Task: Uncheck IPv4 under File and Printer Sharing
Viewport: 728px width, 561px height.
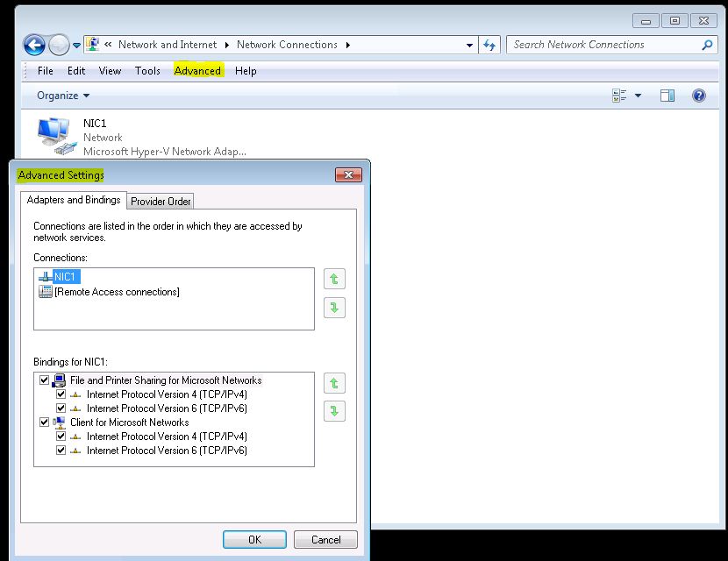Action: (61, 394)
